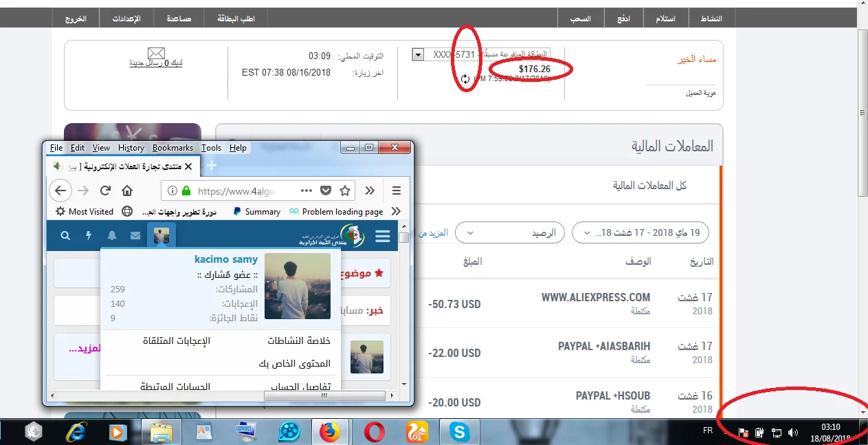Show more bookmarks toolbar items chevron
Viewport: 868px width, 445px height.
point(396,211)
